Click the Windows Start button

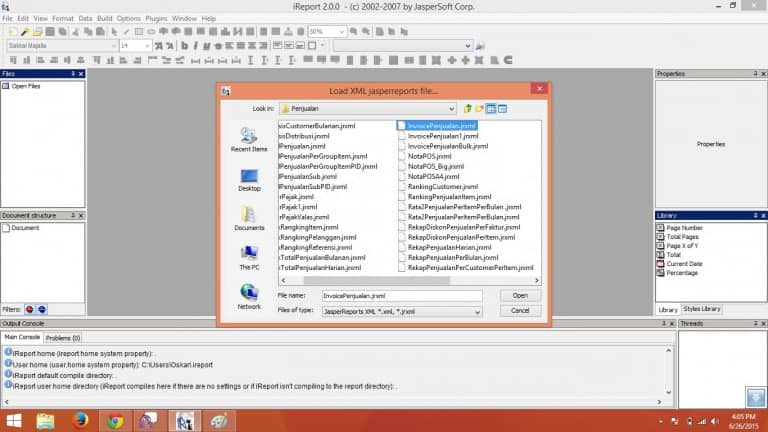[13, 421]
